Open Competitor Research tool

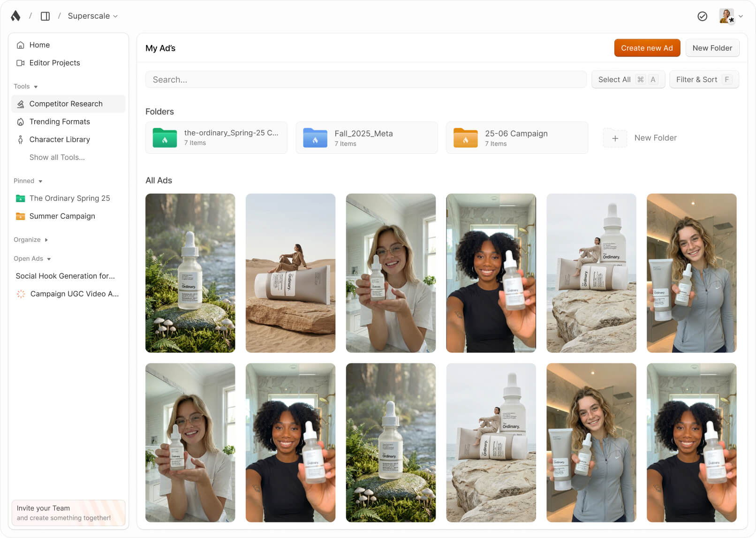68,104
